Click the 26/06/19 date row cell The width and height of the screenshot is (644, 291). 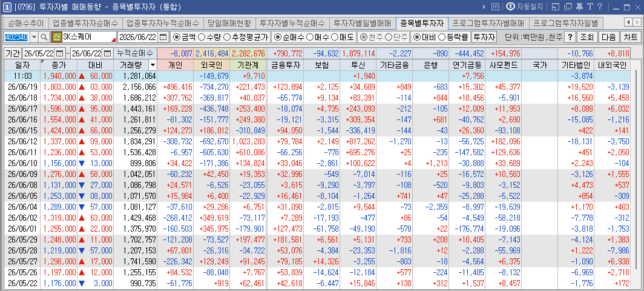pyautogui.click(x=22, y=87)
